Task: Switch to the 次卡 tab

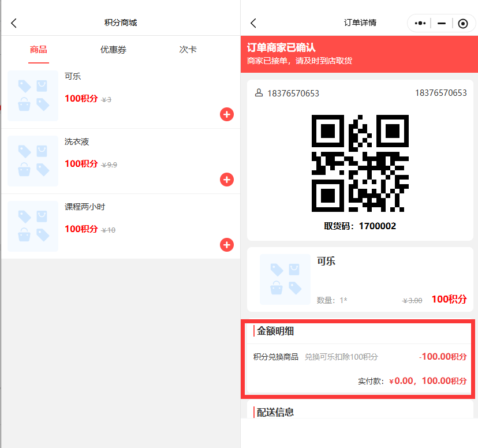Action: coord(188,50)
